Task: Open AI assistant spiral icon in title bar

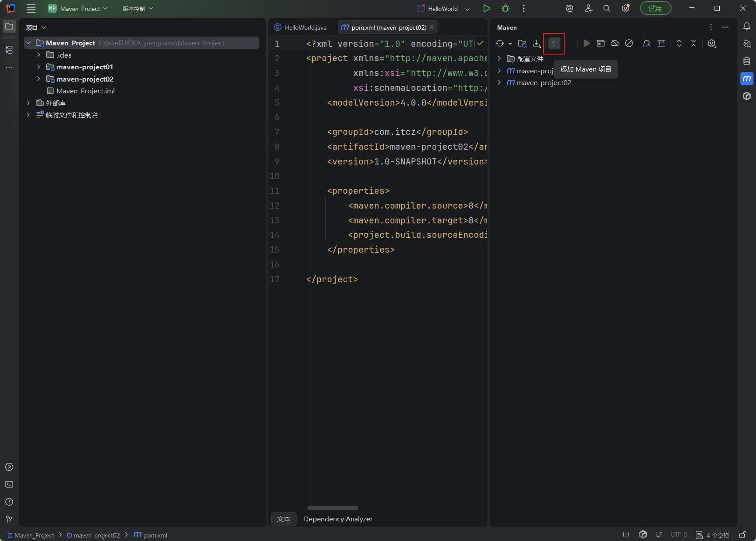Action: point(570,8)
